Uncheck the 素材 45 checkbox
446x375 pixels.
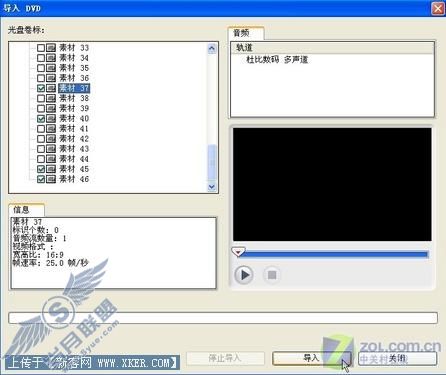[41, 169]
